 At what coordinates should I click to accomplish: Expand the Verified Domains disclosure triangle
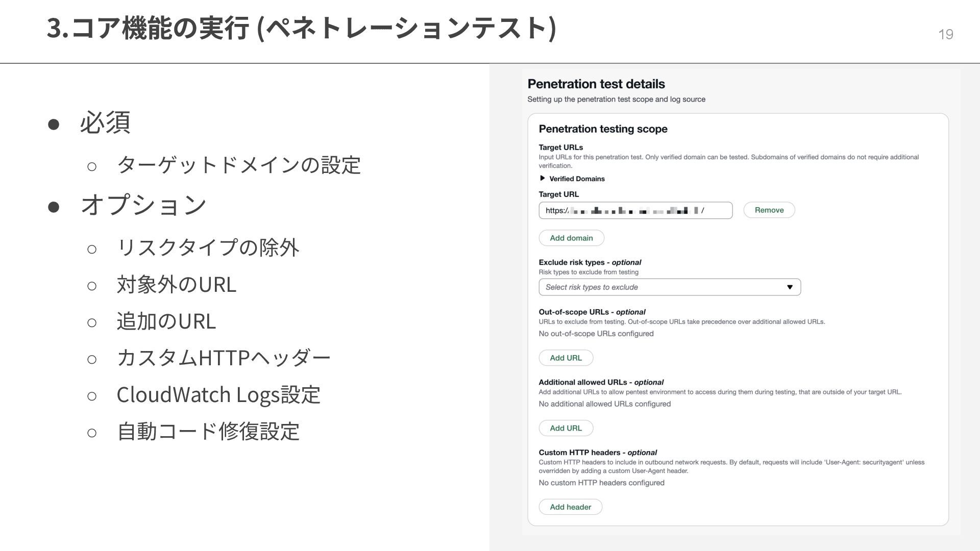pyautogui.click(x=542, y=179)
